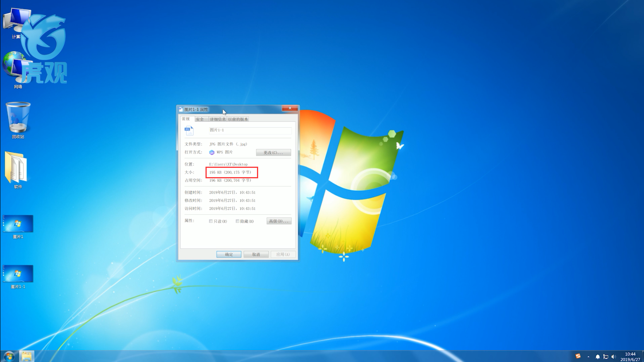This screenshot has height=362, width=644.
Task: Click the Show desktop strip on taskbar
Action: (x=642, y=356)
